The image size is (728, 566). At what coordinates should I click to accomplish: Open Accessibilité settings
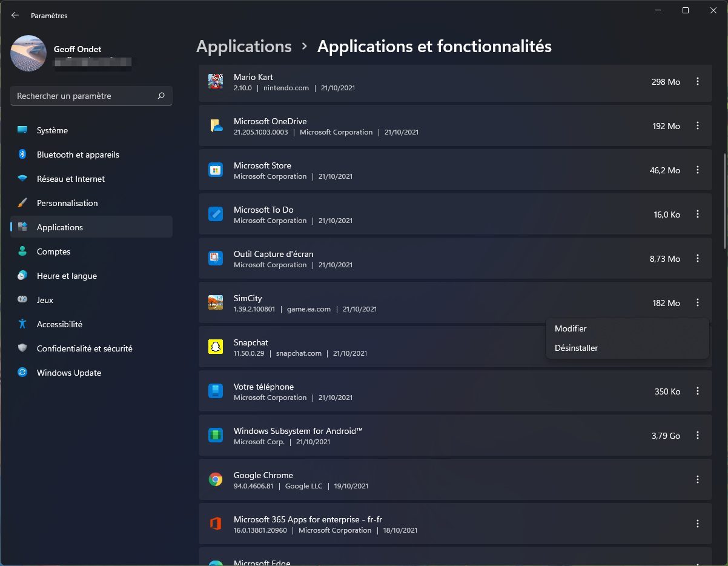(91, 324)
